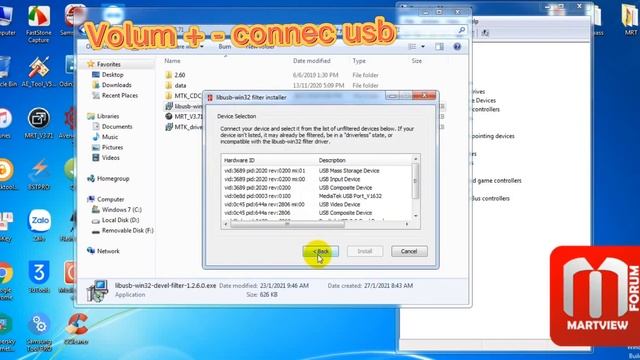The height and width of the screenshot is (360, 640).
Task: Select the 2.60 folder icon in Explorer
Action: point(169,75)
